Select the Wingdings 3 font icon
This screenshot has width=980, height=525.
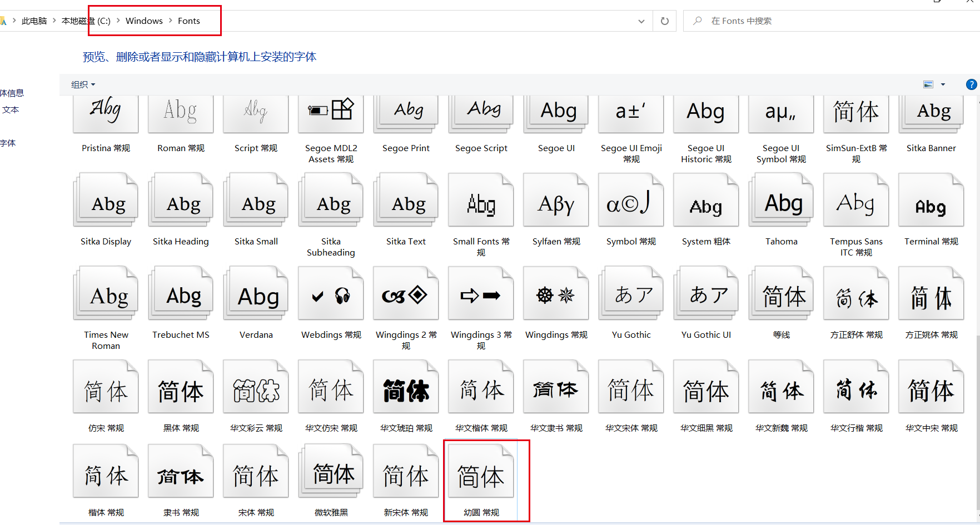point(481,293)
